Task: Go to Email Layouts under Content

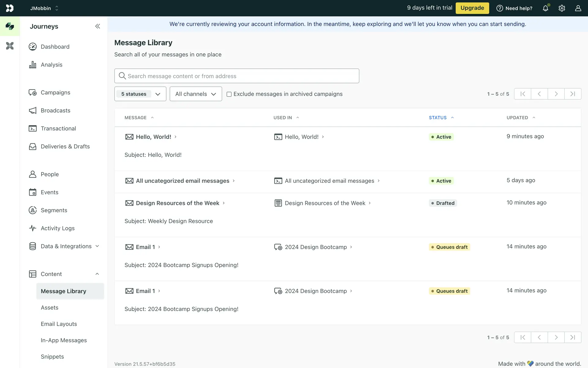Action: tap(59, 324)
